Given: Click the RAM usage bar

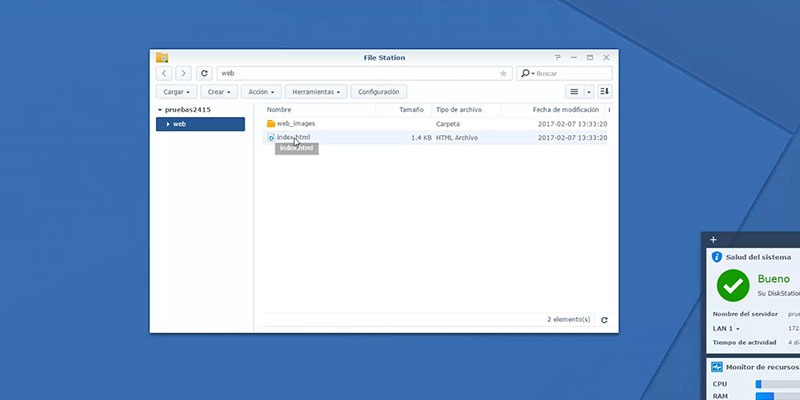Looking at the screenshot, I should click(778, 396).
